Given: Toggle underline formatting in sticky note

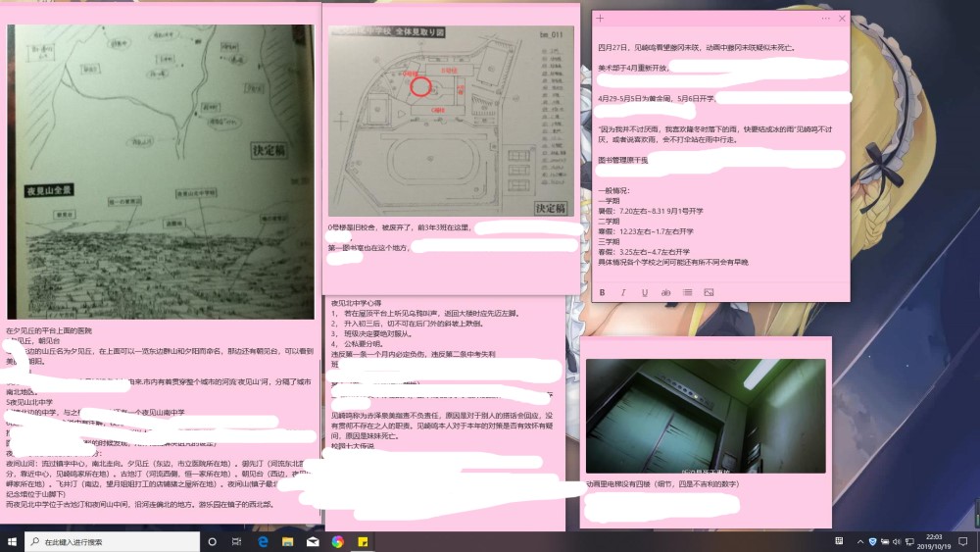Looking at the screenshot, I should point(645,292).
